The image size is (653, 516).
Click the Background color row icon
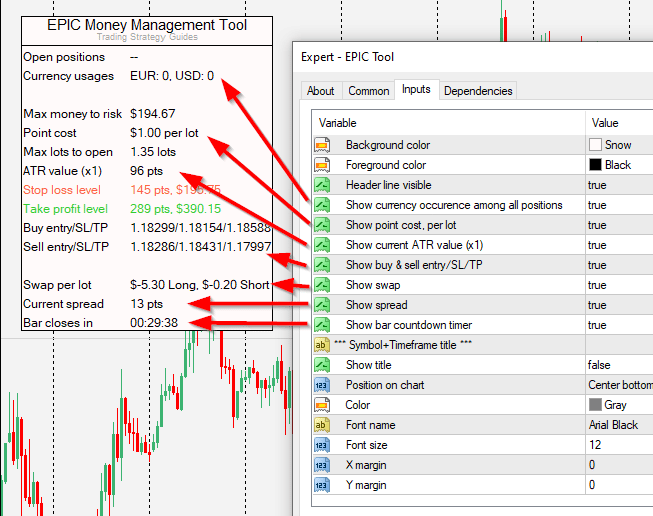click(x=322, y=145)
